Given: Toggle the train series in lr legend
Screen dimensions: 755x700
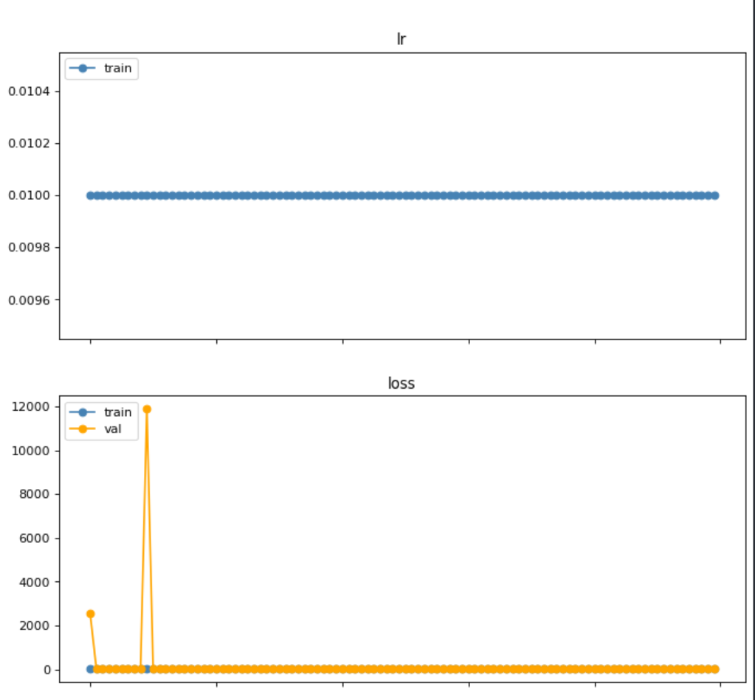Looking at the screenshot, I should (x=111, y=69).
